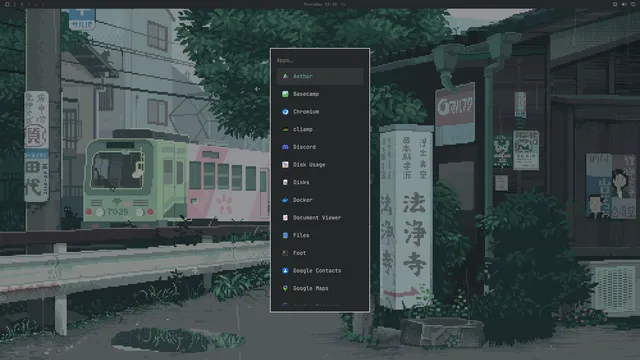Launch Aether via its icon
The image size is (640, 360).
click(285, 76)
